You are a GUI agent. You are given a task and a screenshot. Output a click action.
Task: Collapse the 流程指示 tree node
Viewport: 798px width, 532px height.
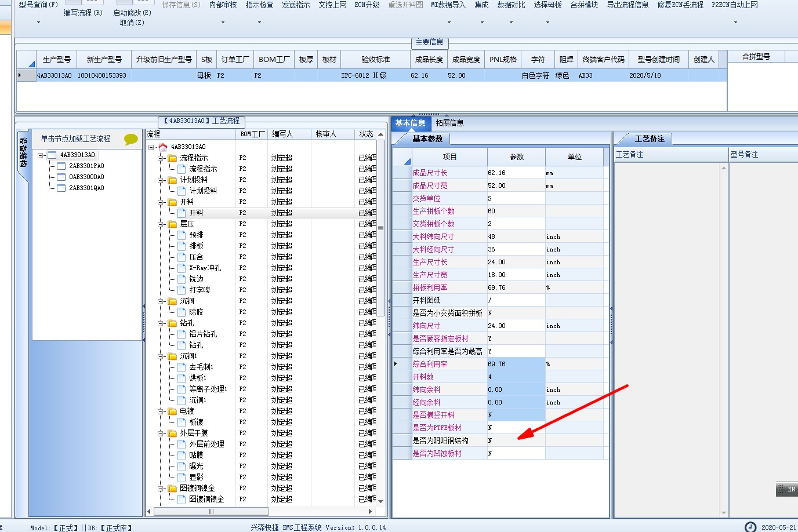161,158
